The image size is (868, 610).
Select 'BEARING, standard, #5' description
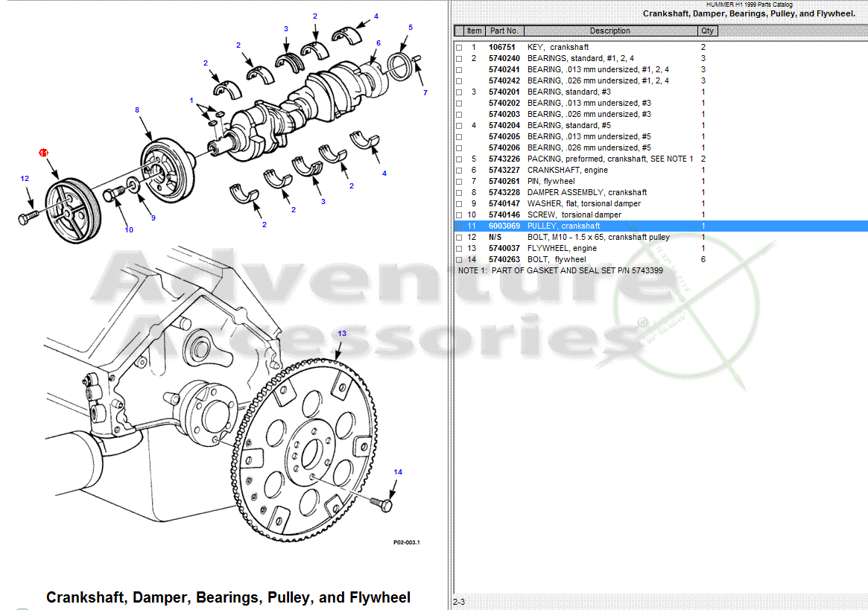(569, 125)
